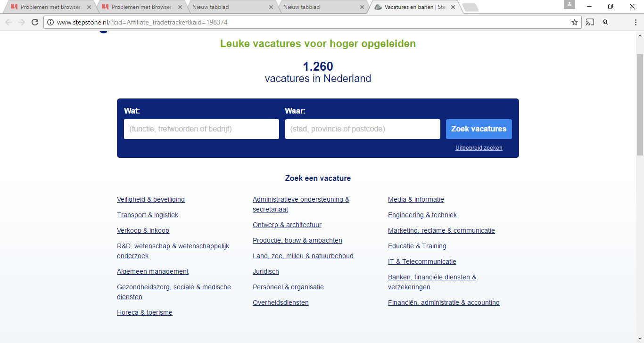
Task: Browse Engineering & techniek jobs
Action: click(x=422, y=215)
